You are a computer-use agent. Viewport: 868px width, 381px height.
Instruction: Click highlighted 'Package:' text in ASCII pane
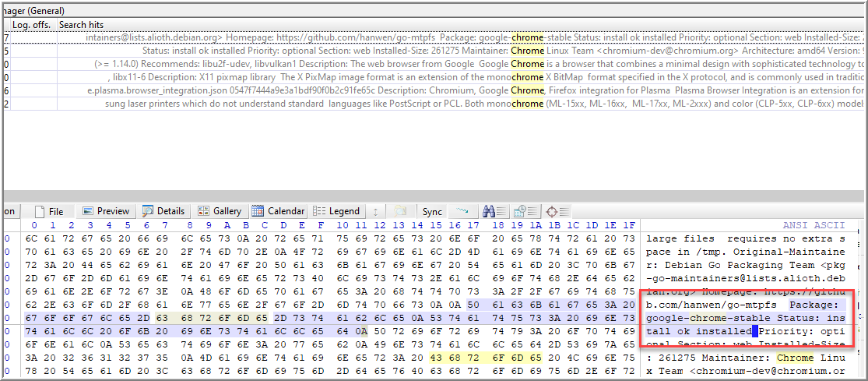814,305
